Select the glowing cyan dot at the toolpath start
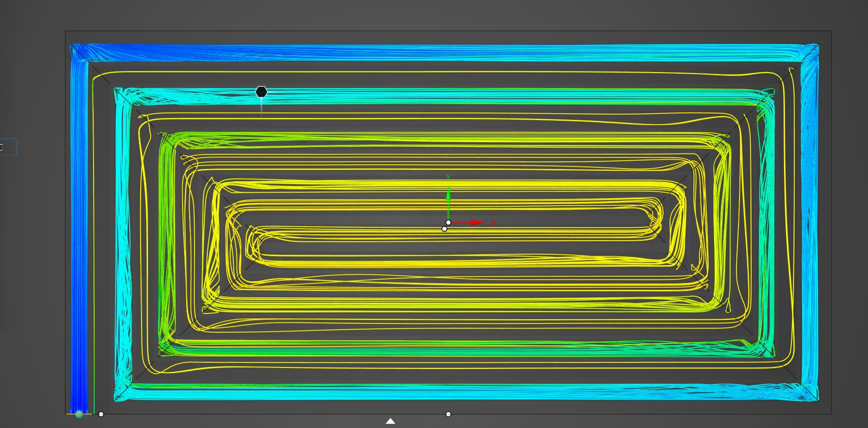Image resolution: width=868 pixels, height=428 pixels. click(x=79, y=414)
